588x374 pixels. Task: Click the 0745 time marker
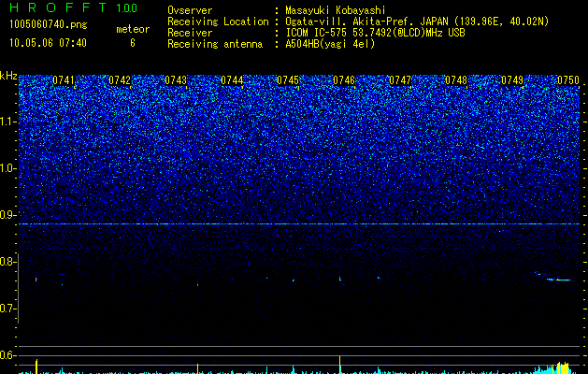[288, 80]
